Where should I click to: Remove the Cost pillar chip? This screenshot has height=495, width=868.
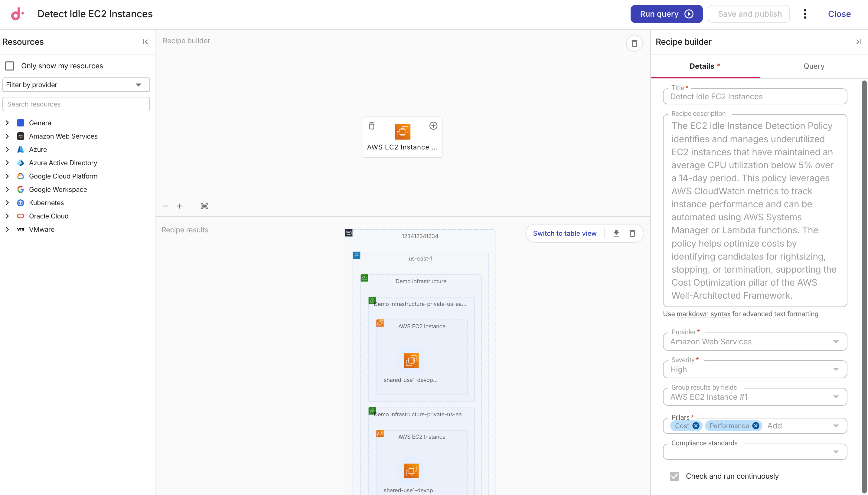pos(696,426)
